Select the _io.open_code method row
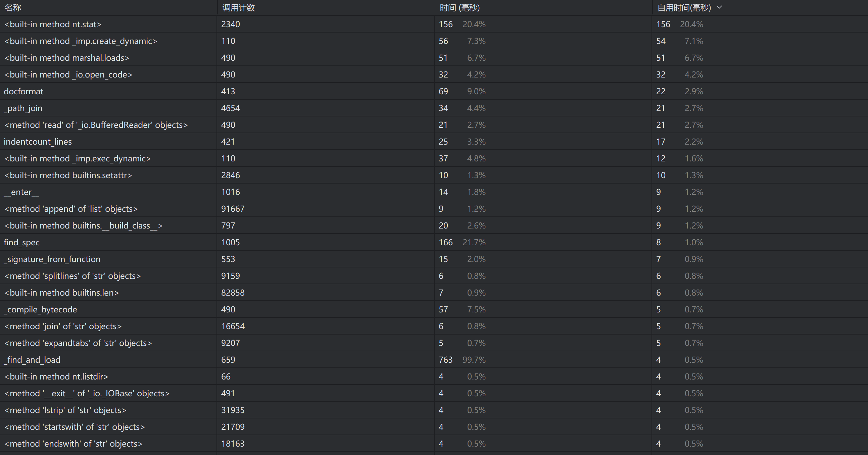This screenshot has height=455, width=868. (x=68, y=74)
